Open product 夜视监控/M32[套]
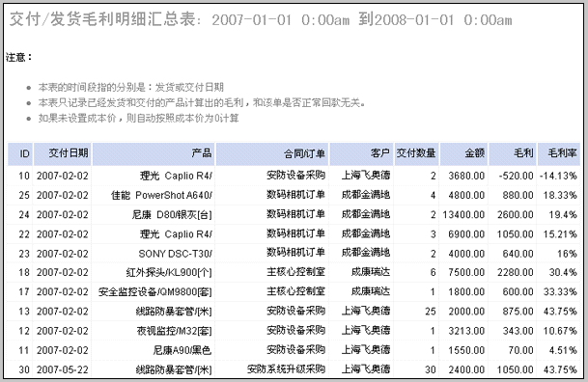This screenshot has width=588, height=382. pyautogui.click(x=175, y=331)
